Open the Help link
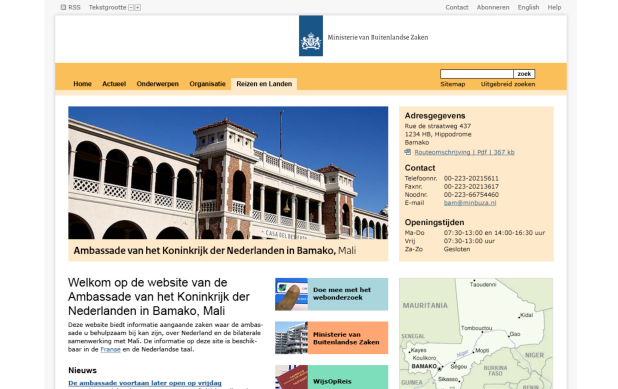Image resolution: width=618 pixels, height=389 pixels. click(x=554, y=7)
